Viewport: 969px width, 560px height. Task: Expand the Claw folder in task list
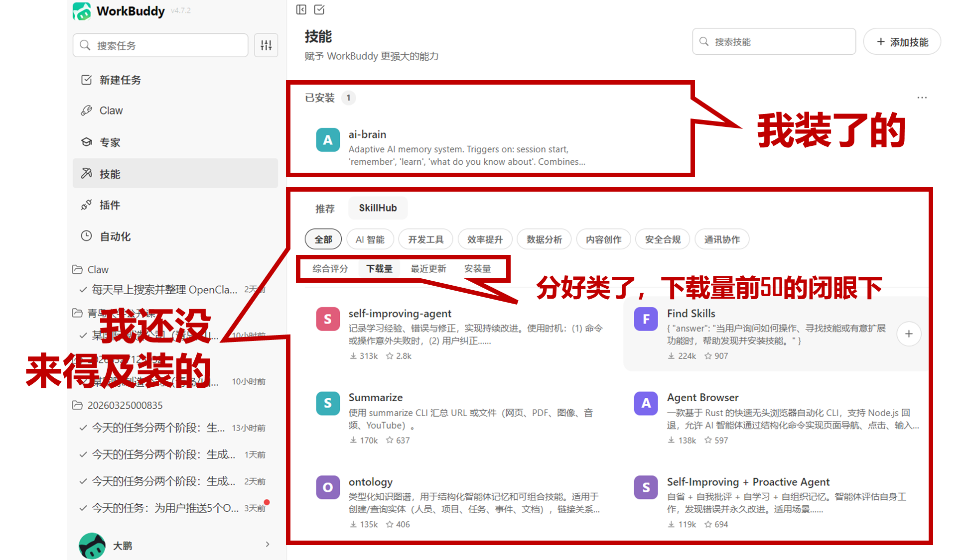(x=90, y=269)
